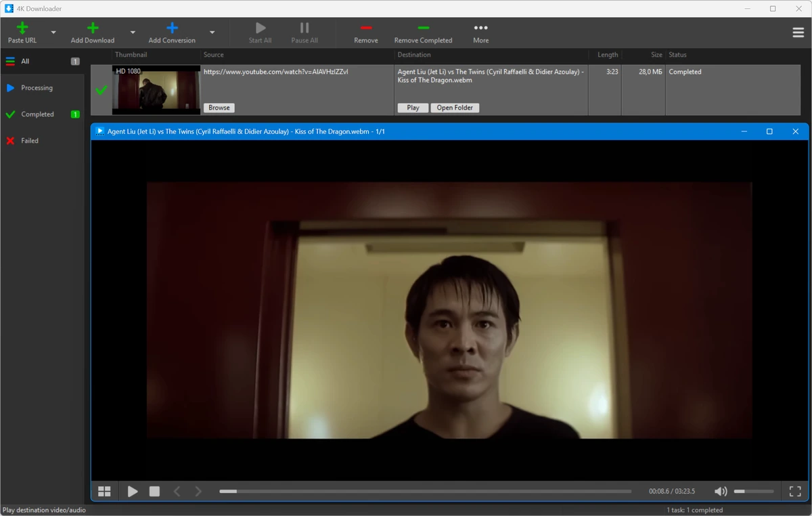Maximize the video player window
This screenshot has height=516, width=812.
769,131
